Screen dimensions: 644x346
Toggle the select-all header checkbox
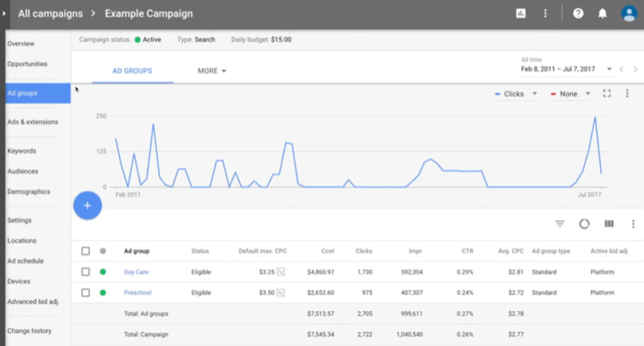85,251
